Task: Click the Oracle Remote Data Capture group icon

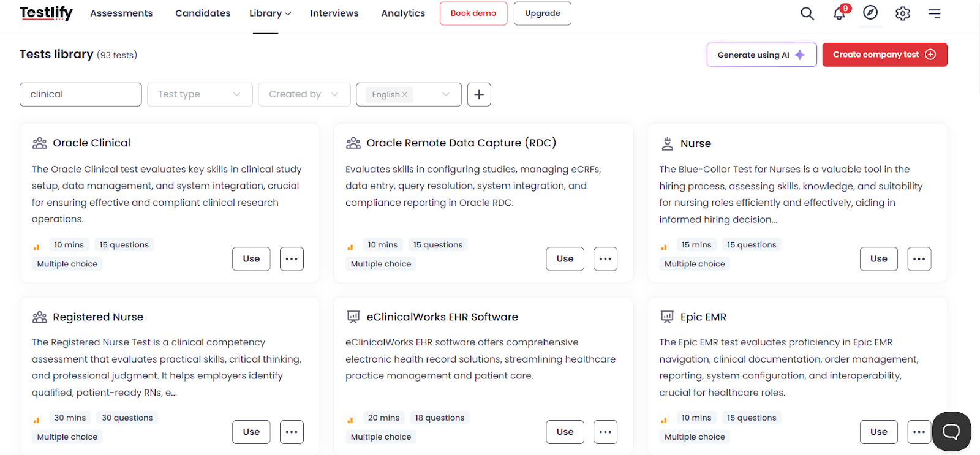Action: click(353, 143)
